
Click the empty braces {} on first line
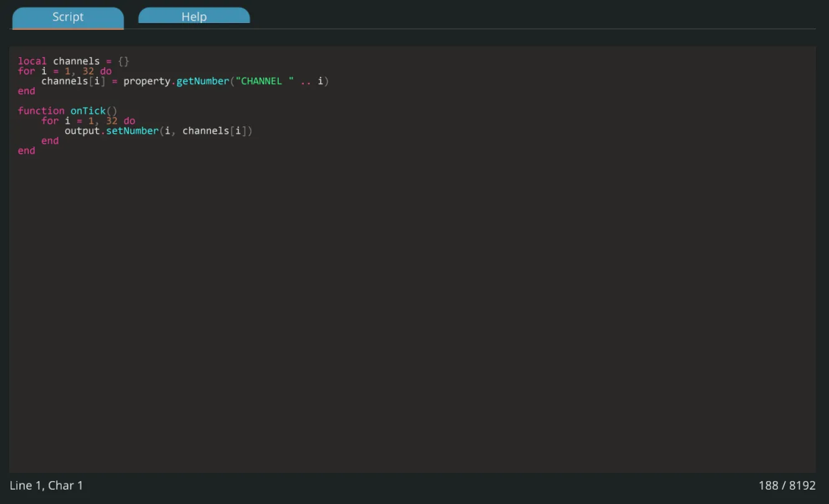coord(123,61)
